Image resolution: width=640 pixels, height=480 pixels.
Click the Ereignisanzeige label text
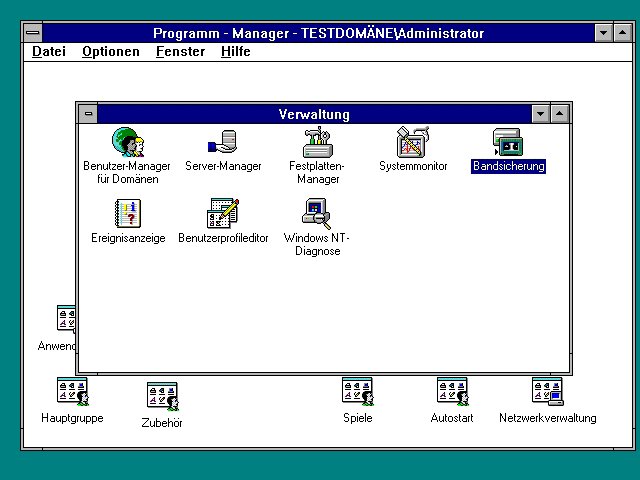pos(128,238)
